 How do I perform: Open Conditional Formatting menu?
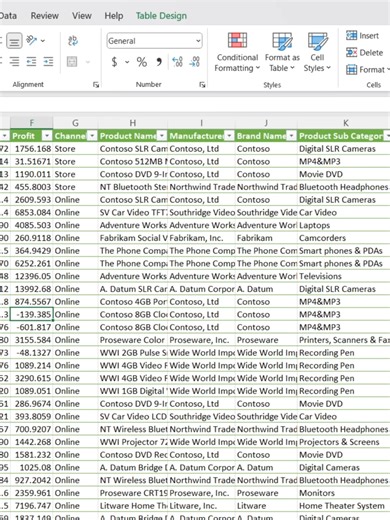(x=237, y=52)
